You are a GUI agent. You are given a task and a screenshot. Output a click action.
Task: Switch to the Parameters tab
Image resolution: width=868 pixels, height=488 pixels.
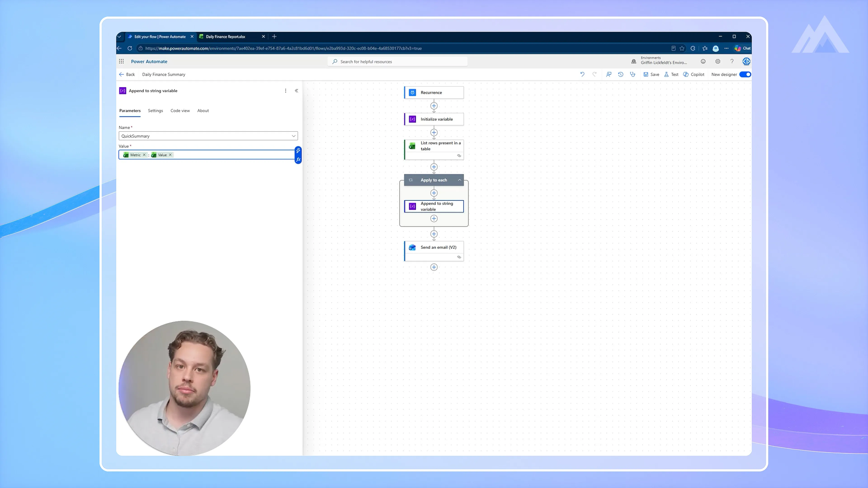[x=130, y=111]
